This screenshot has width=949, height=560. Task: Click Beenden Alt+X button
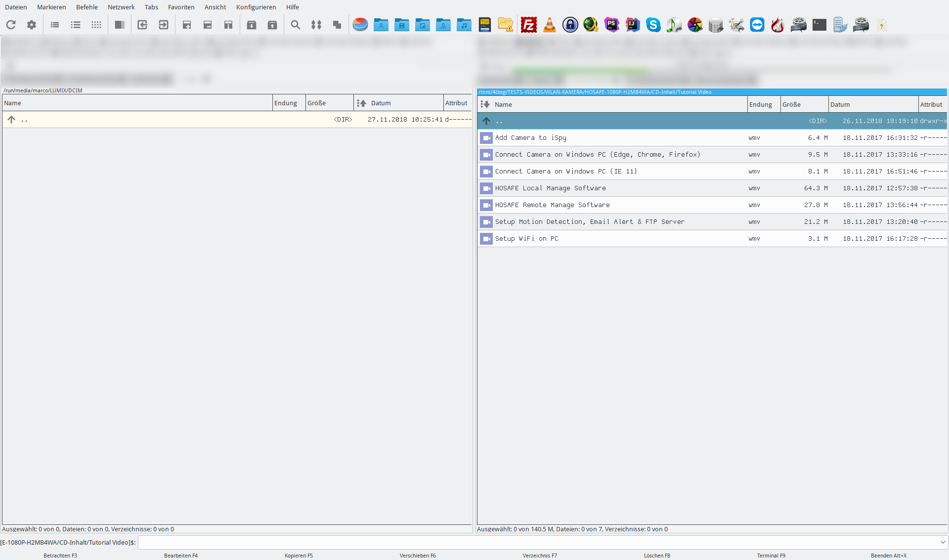click(x=889, y=556)
